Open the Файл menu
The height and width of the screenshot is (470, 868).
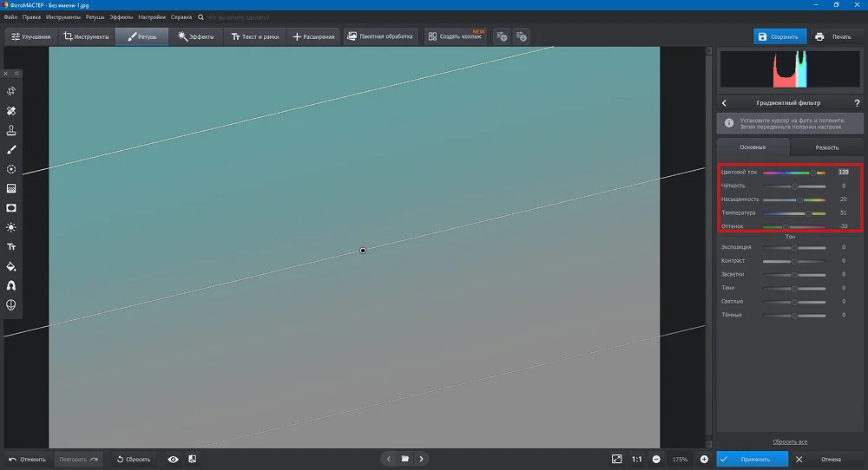pos(10,17)
